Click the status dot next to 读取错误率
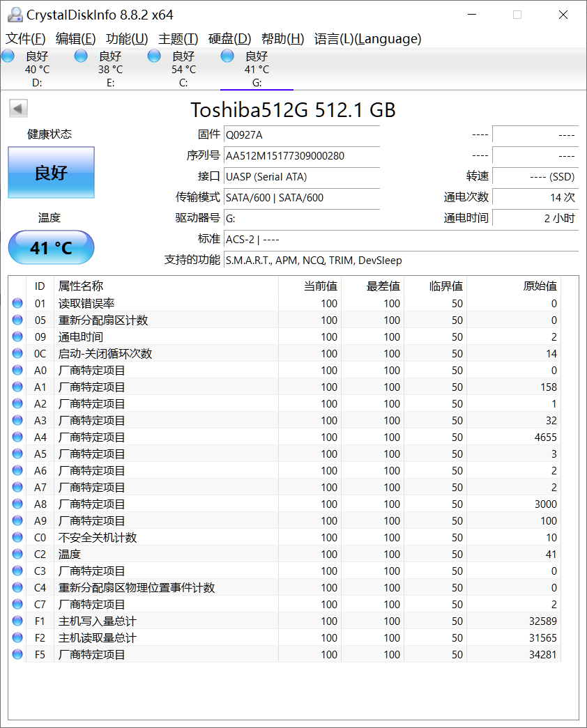 pos(18,303)
